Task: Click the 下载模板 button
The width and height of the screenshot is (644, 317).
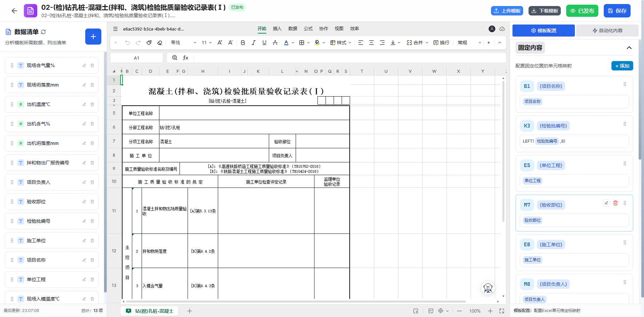Action: (x=545, y=11)
